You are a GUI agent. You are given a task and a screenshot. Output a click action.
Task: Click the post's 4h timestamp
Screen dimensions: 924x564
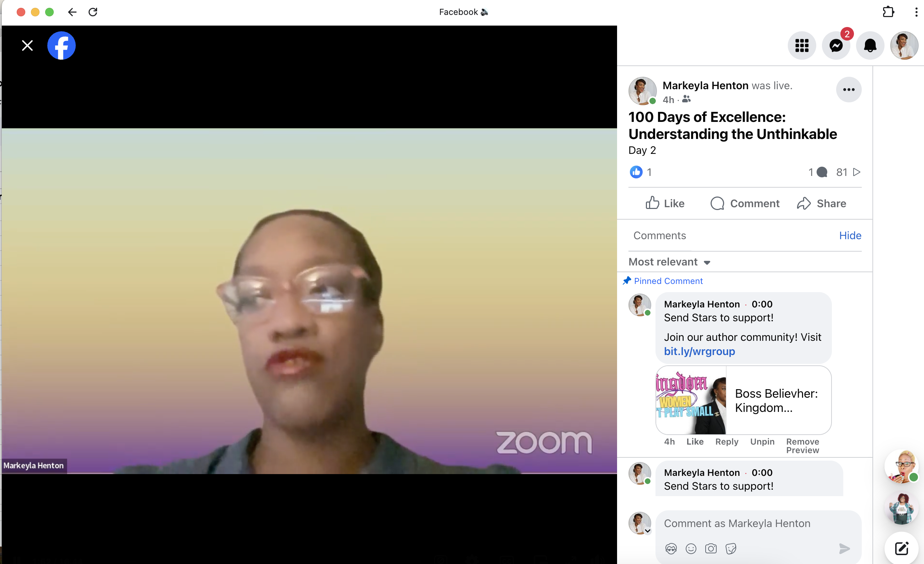pos(668,100)
